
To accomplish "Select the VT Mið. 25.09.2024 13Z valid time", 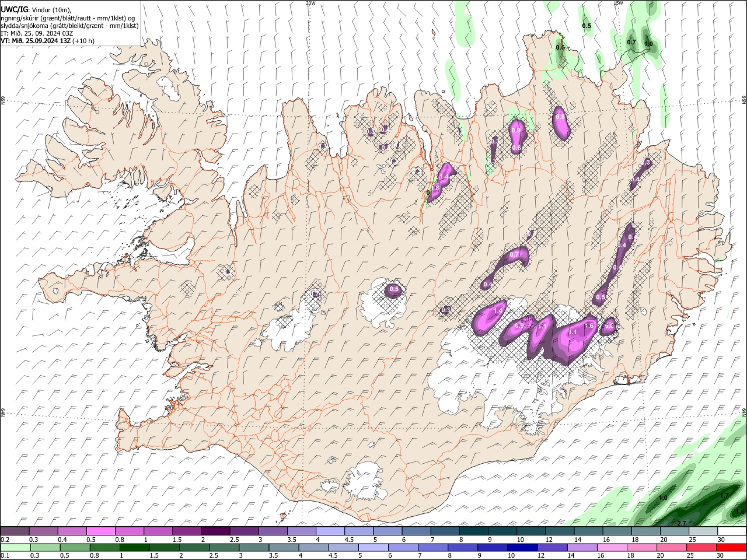I will (x=36, y=41).
